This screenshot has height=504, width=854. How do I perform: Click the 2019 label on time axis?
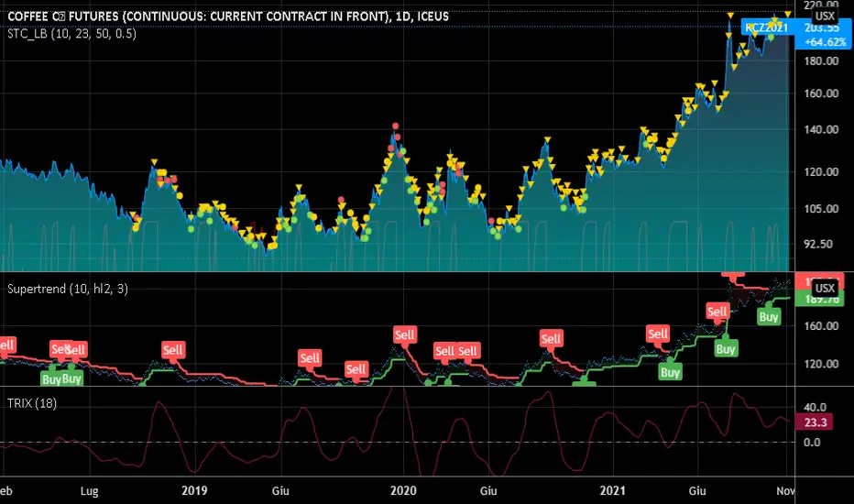click(196, 490)
